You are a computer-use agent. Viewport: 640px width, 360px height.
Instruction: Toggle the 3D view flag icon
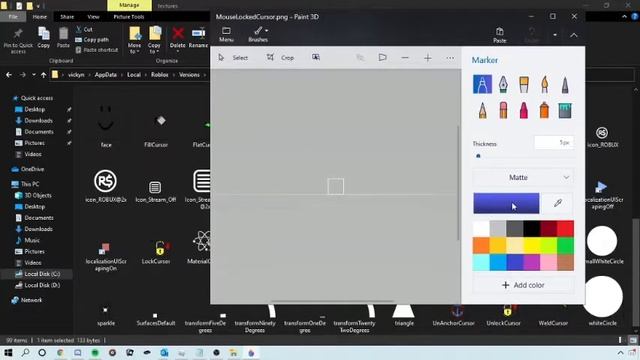(382, 58)
